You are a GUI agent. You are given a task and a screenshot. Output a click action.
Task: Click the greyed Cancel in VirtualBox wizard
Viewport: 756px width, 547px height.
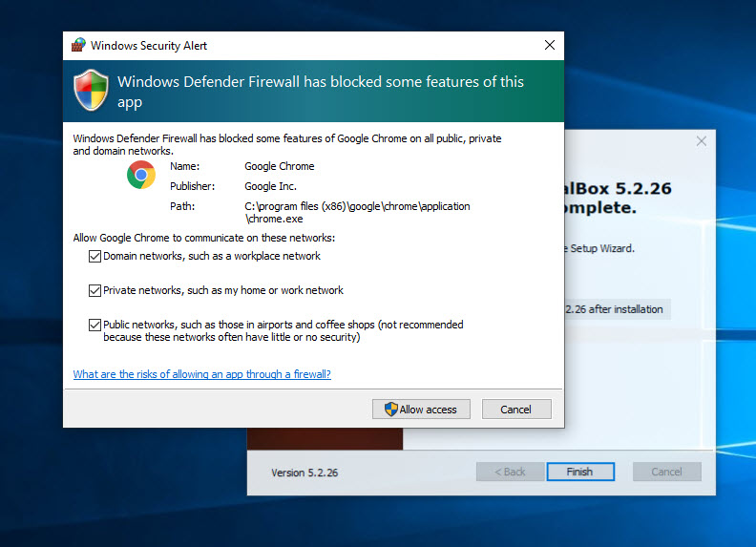tap(667, 472)
